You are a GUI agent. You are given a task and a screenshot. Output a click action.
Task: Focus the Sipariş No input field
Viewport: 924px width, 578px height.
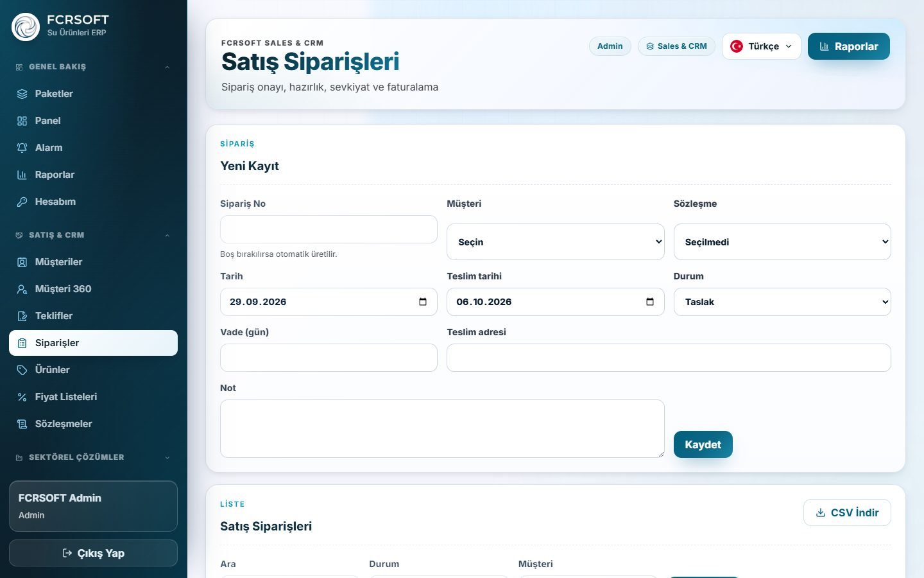tap(329, 229)
